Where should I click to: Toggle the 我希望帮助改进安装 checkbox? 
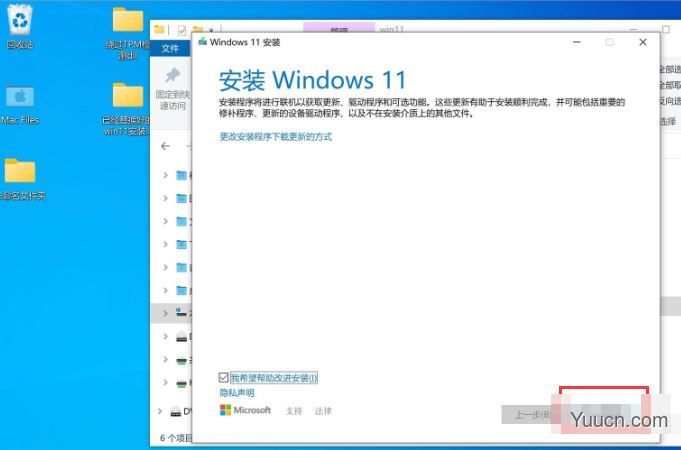[224, 377]
